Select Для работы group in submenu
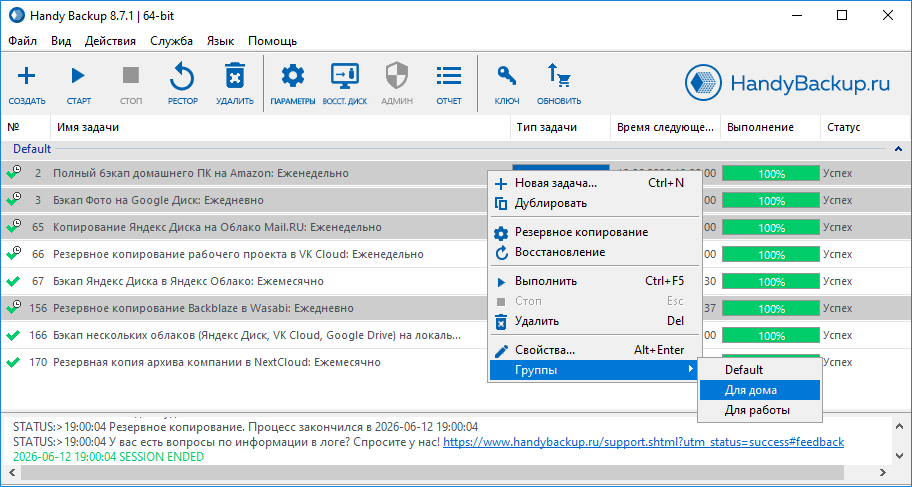Viewport: 912px width, 487px height. pyautogui.click(x=760, y=410)
